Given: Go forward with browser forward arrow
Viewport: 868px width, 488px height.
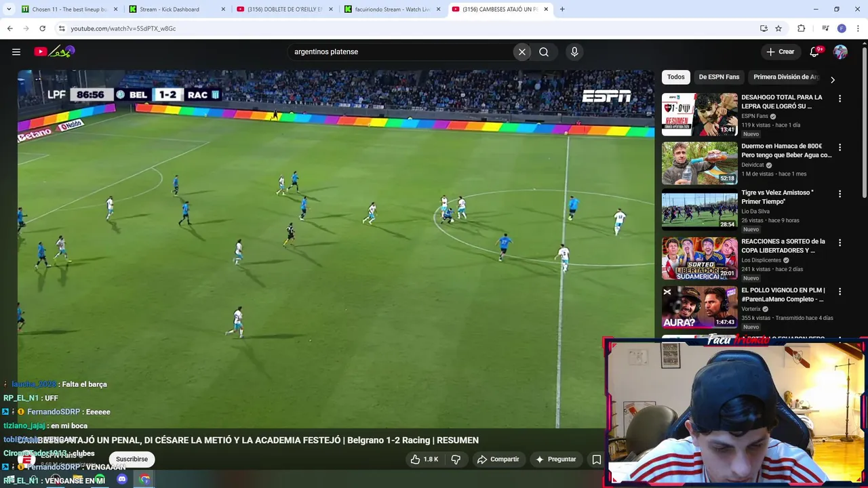Looking at the screenshot, I should (26, 28).
